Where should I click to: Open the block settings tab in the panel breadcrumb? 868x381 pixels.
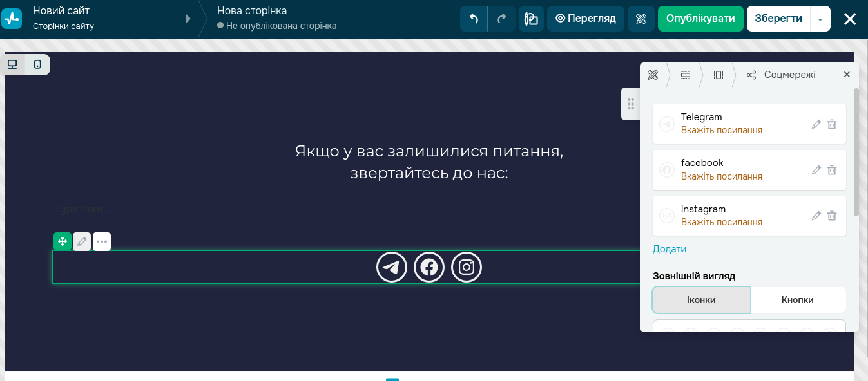click(x=718, y=75)
